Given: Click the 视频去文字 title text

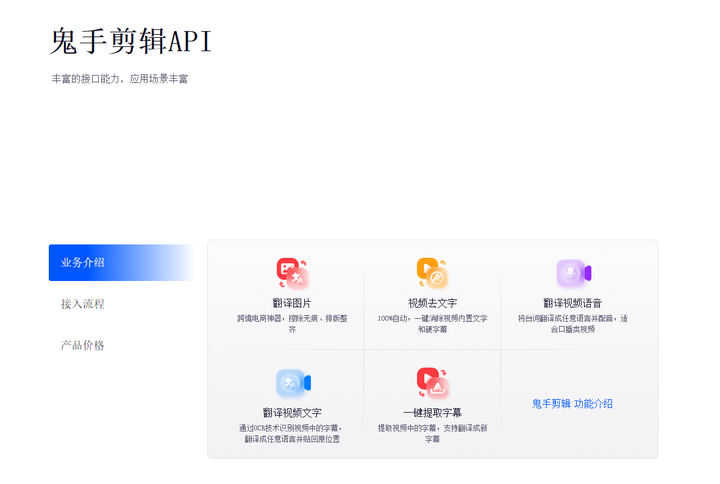Looking at the screenshot, I should [432, 303].
